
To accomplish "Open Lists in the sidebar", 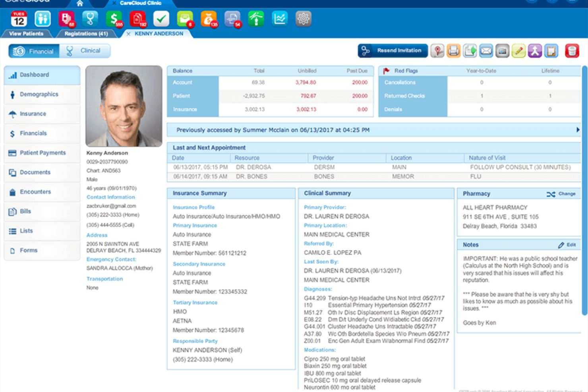I will point(42,231).
